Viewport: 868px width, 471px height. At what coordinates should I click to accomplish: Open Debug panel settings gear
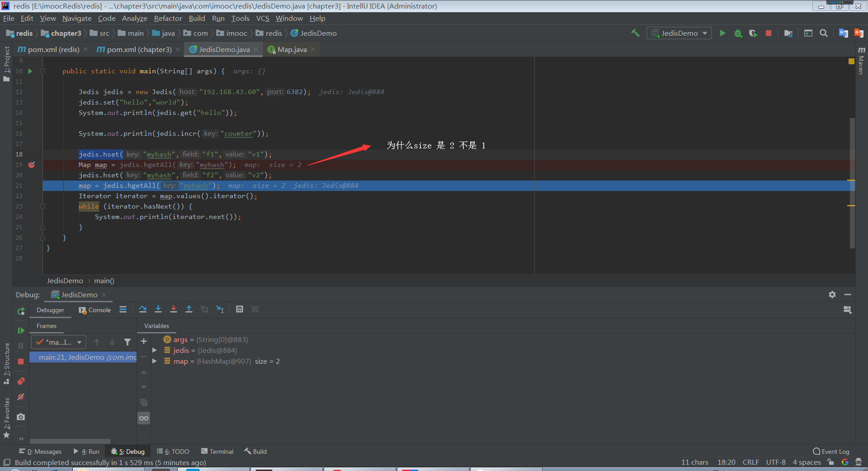[832, 295]
